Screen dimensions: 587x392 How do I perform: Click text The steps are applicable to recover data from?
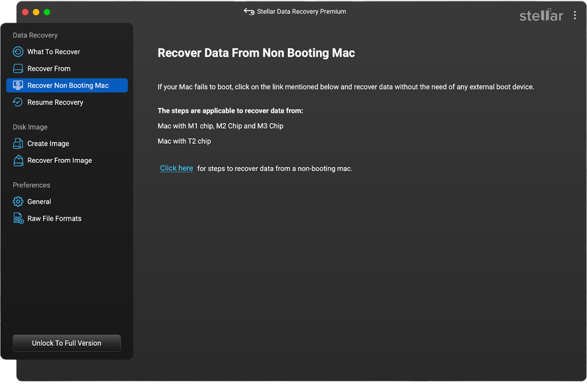pos(230,111)
